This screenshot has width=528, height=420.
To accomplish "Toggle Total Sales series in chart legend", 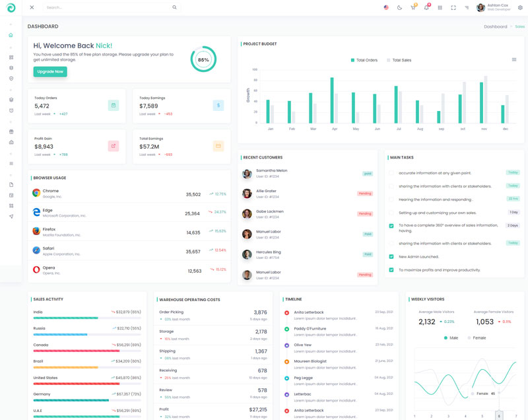I will pos(399,60).
